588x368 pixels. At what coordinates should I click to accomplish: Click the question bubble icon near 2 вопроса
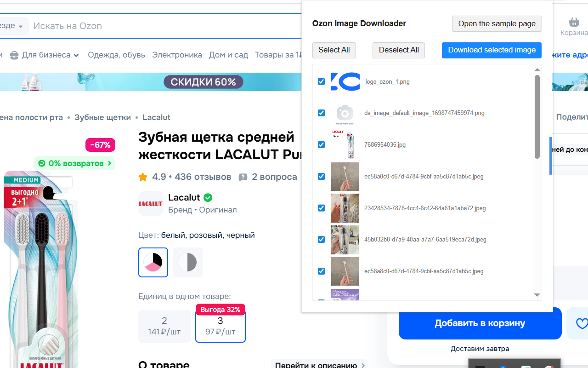click(x=243, y=177)
